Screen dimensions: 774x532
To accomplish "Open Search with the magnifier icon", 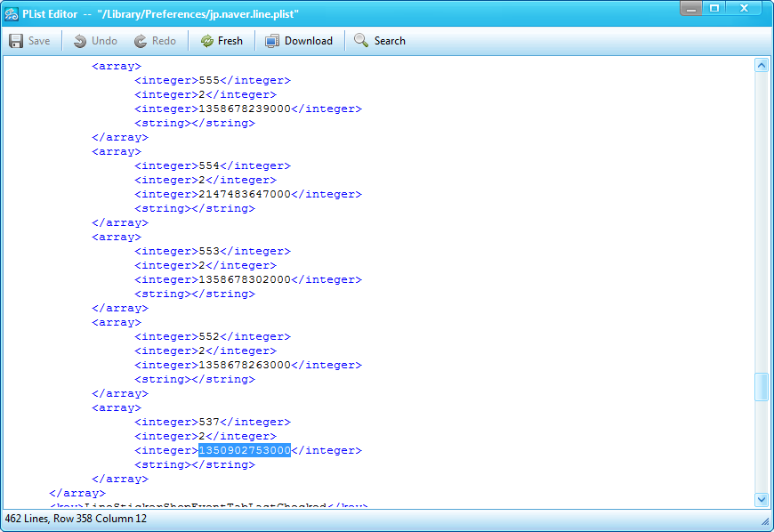I will 361,41.
